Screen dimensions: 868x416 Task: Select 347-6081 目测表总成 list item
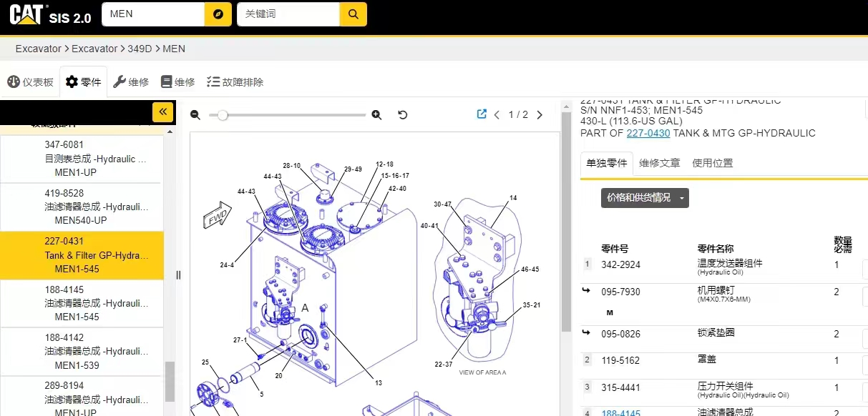[x=82, y=159]
